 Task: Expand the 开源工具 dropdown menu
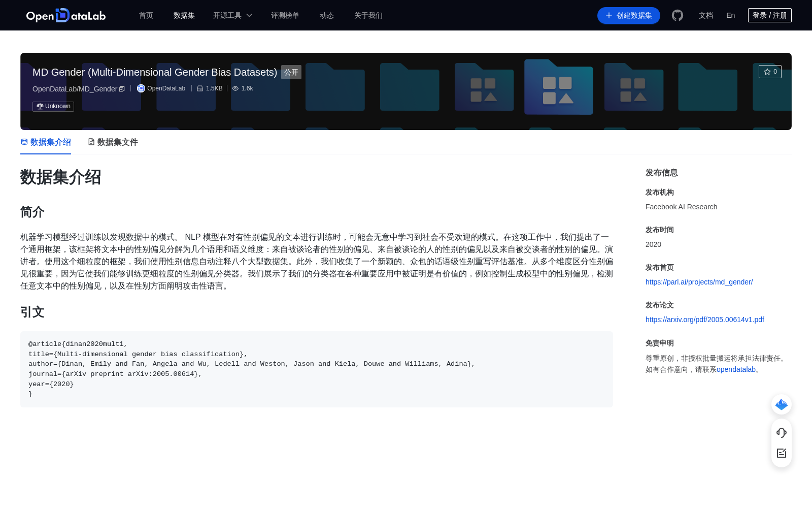coord(232,15)
